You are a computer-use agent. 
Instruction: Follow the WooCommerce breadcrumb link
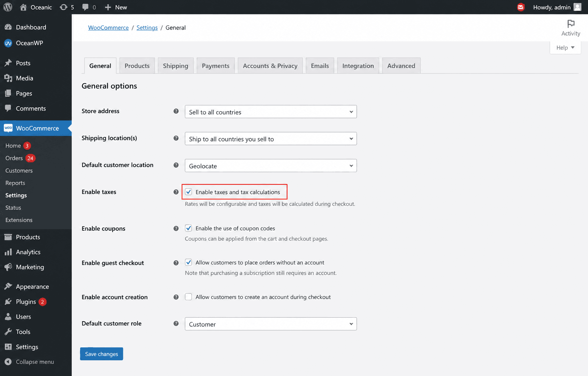point(108,28)
